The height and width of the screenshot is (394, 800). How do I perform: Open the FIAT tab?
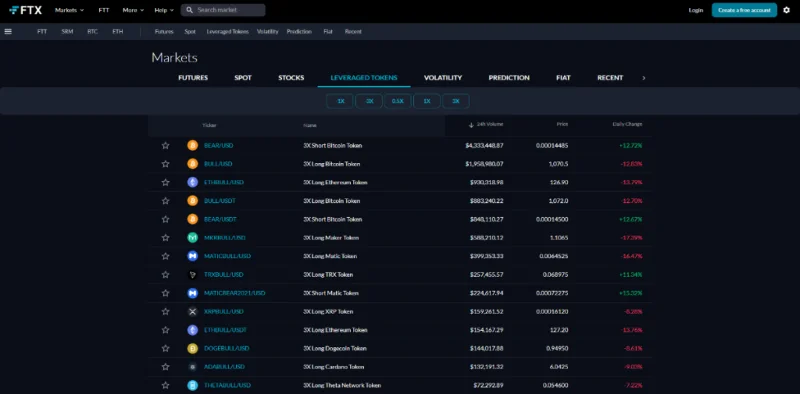click(563, 78)
